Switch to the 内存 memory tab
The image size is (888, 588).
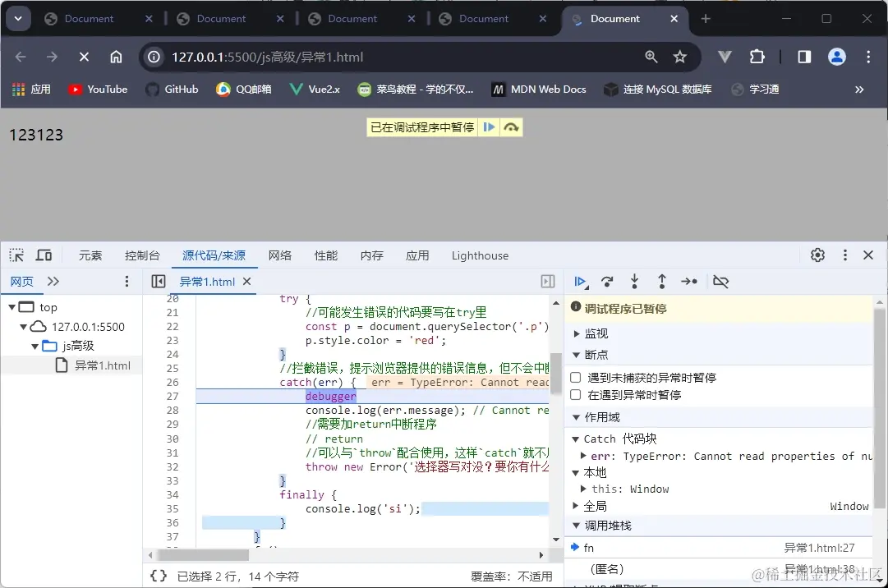[x=372, y=255]
